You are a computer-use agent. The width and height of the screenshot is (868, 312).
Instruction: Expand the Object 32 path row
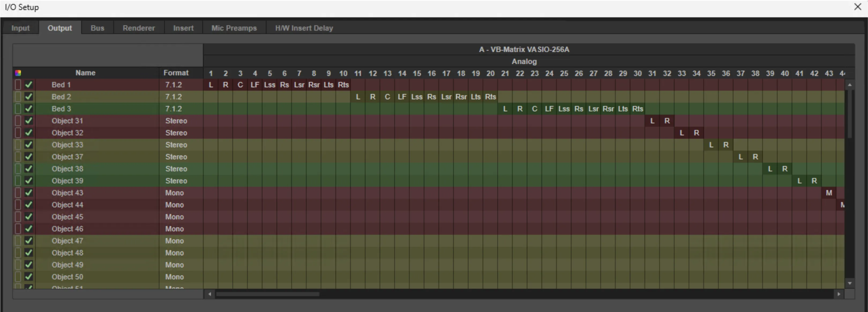coord(18,133)
